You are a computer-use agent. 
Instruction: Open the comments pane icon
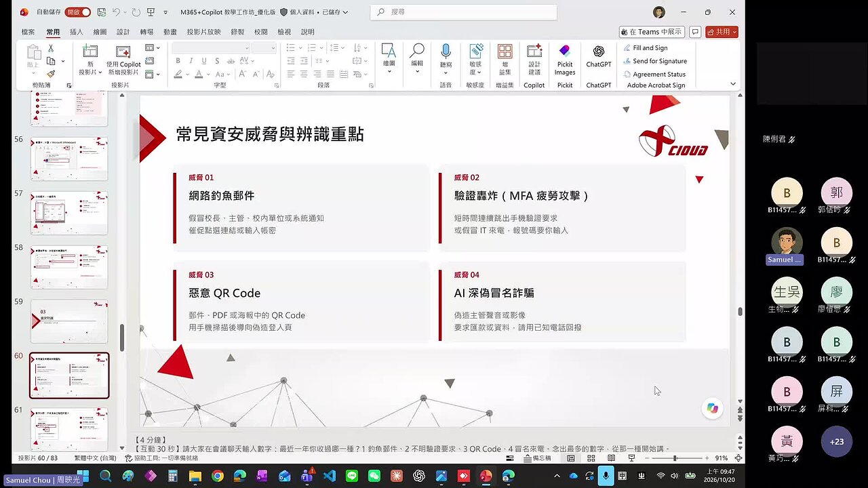[695, 32]
